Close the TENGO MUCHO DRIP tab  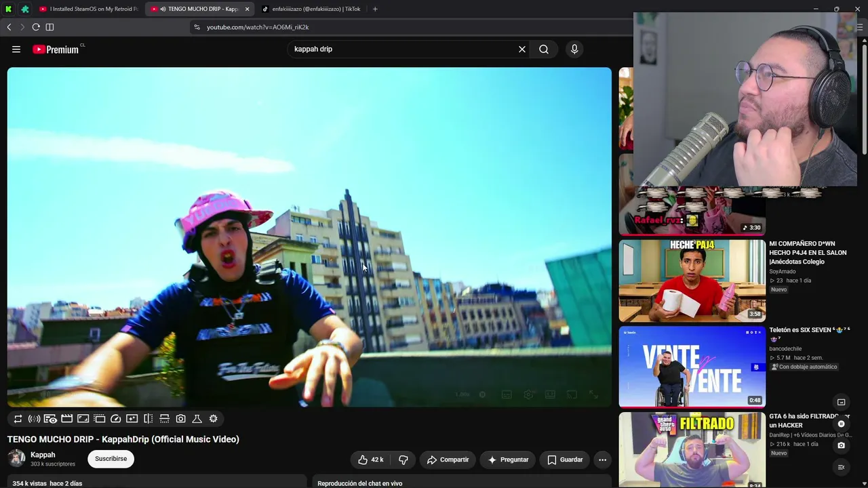(247, 9)
